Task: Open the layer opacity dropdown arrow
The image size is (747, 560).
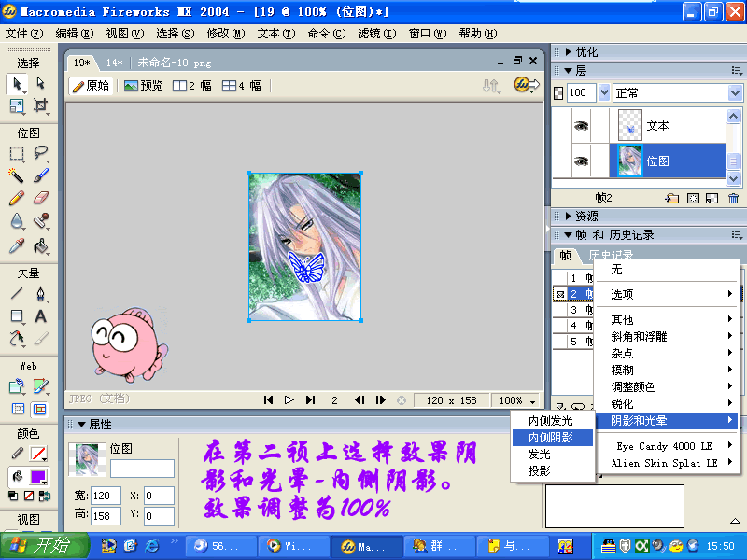Action: point(604,92)
